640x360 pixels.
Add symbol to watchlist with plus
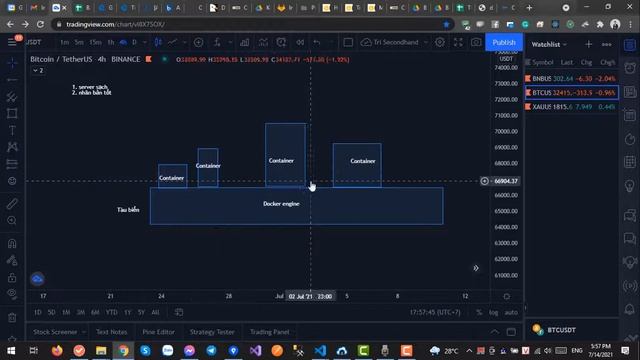(x=588, y=44)
